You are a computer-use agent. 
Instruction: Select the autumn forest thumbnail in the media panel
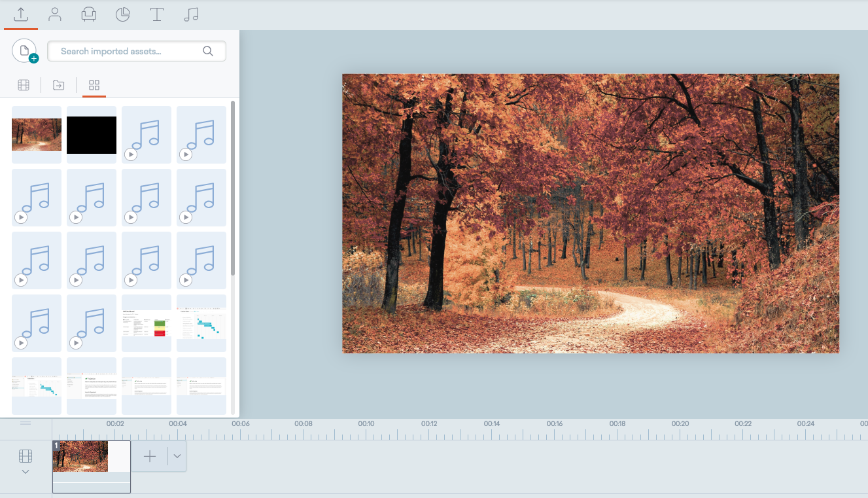click(36, 134)
